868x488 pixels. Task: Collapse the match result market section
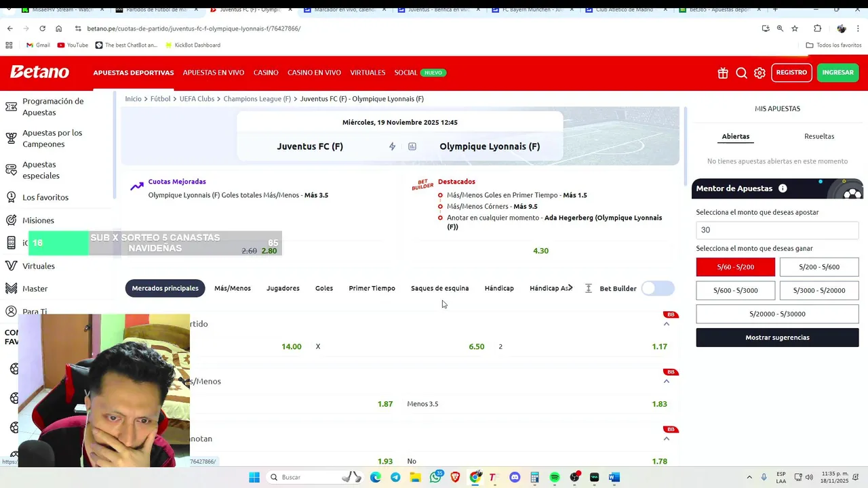667,324
